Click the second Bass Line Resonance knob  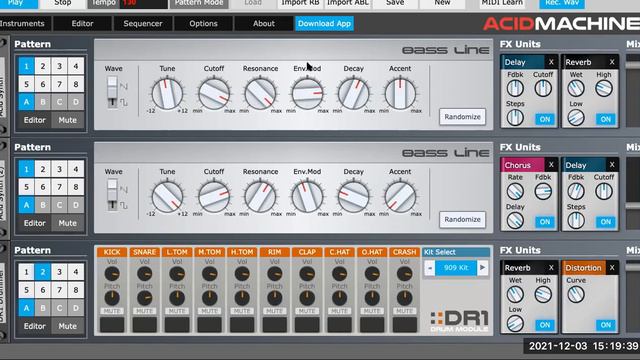pyautogui.click(x=260, y=197)
